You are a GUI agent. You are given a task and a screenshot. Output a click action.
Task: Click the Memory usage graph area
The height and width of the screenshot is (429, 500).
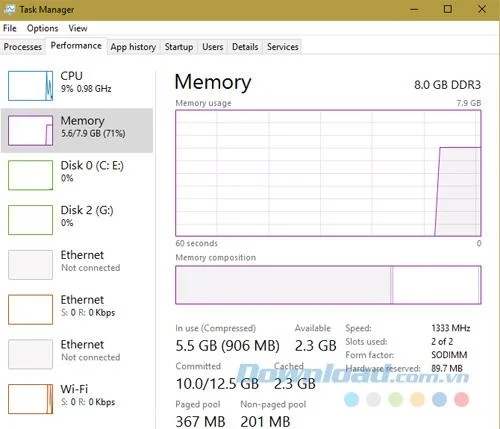[x=328, y=173]
